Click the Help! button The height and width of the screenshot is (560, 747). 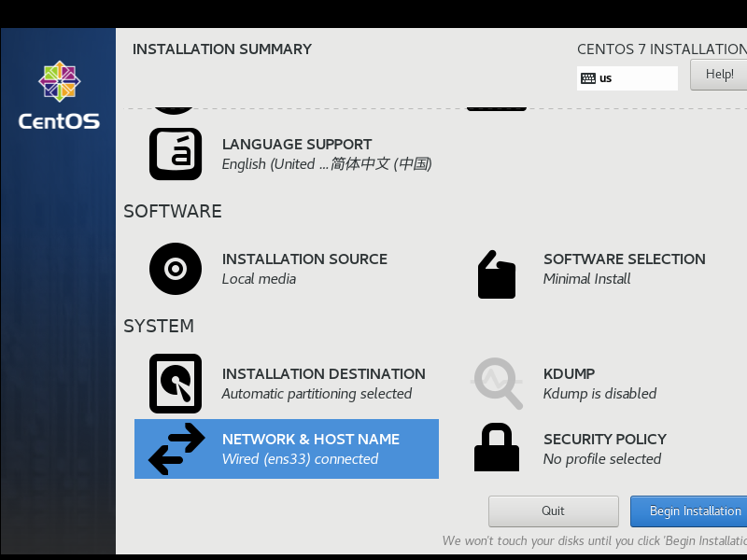click(x=719, y=75)
